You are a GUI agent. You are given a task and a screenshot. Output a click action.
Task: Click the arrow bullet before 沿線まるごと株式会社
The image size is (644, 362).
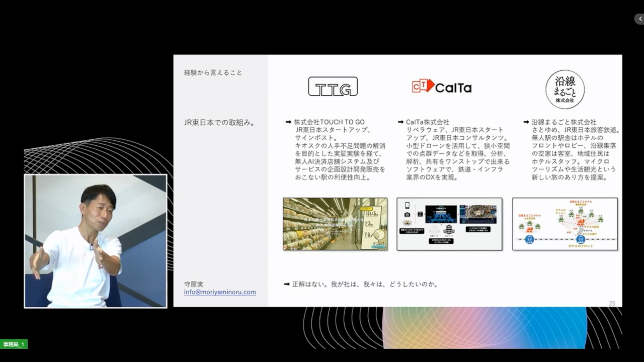pyautogui.click(x=526, y=122)
